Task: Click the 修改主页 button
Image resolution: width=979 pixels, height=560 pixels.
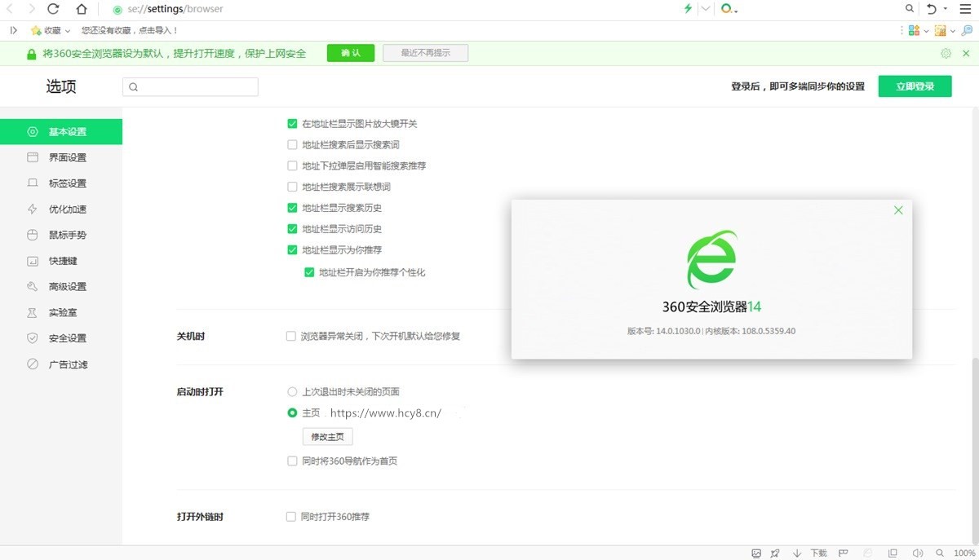Action: (327, 437)
